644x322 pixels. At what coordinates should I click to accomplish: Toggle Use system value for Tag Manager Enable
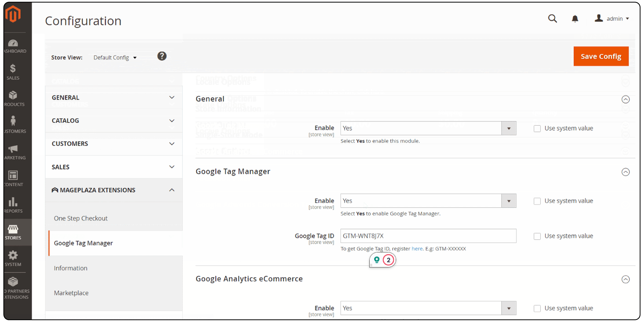[x=537, y=201]
